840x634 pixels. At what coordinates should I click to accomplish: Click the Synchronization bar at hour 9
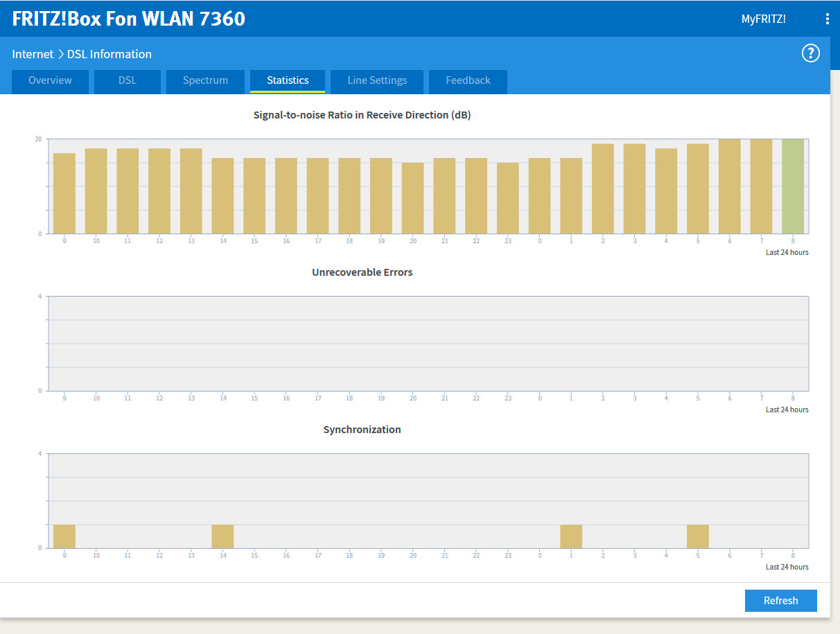64,536
